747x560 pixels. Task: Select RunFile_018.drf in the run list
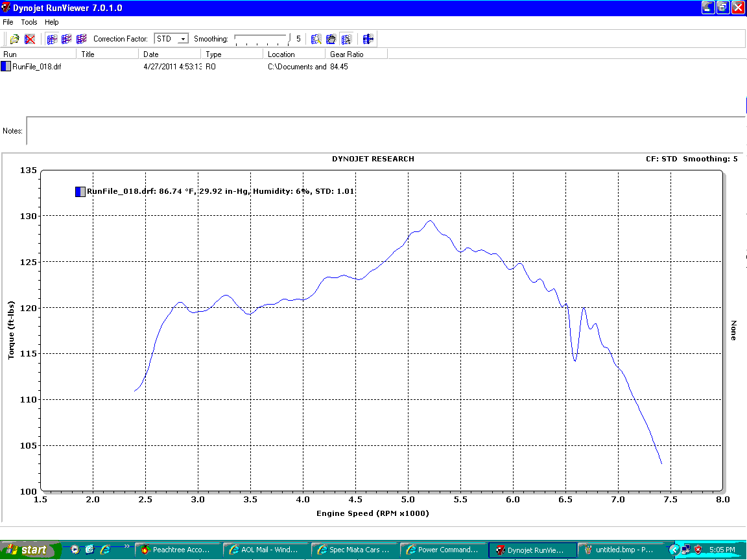37,67
